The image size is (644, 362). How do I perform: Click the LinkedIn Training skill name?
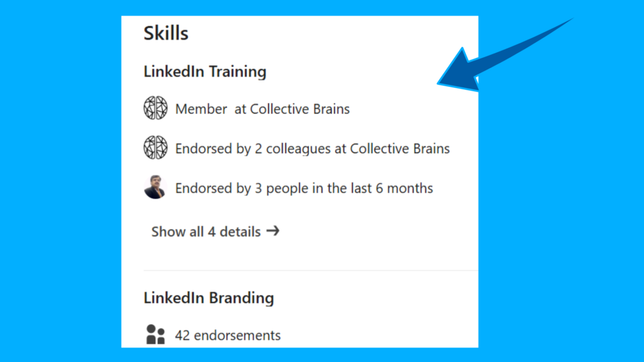pos(204,71)
